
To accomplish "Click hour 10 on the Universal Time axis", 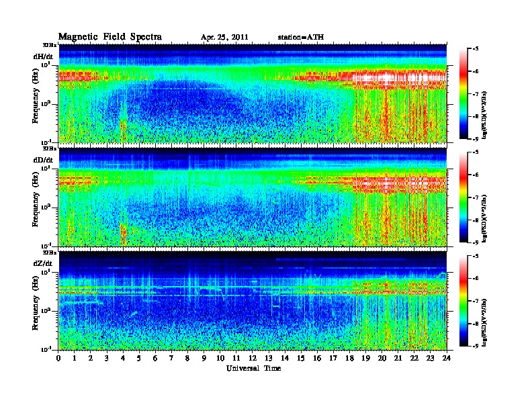I will [x=220, y=358].
